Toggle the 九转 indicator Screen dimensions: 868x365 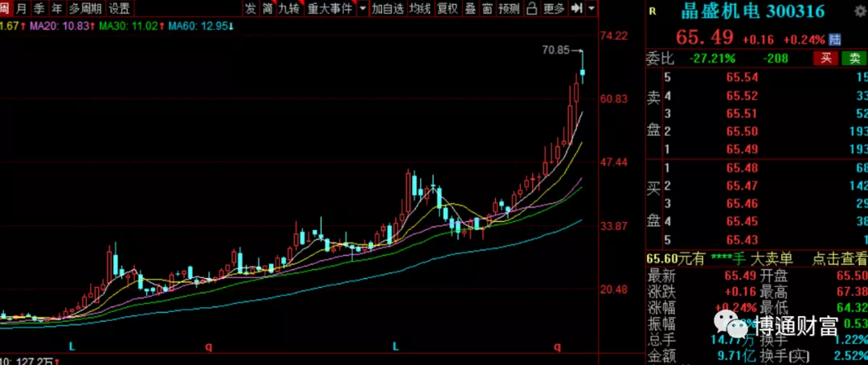(290, 8)
